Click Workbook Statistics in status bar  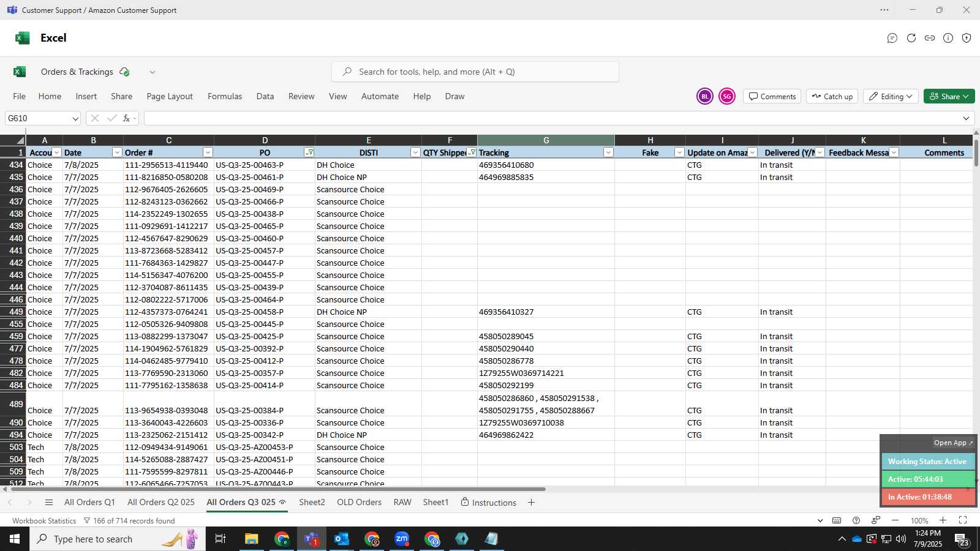tap(44, 520)
